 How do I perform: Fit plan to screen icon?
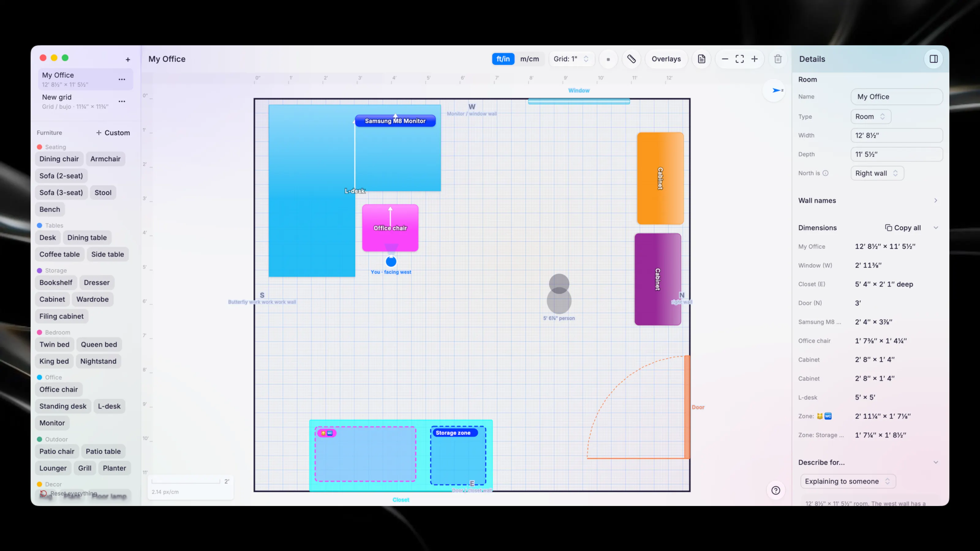pos(740,59)
